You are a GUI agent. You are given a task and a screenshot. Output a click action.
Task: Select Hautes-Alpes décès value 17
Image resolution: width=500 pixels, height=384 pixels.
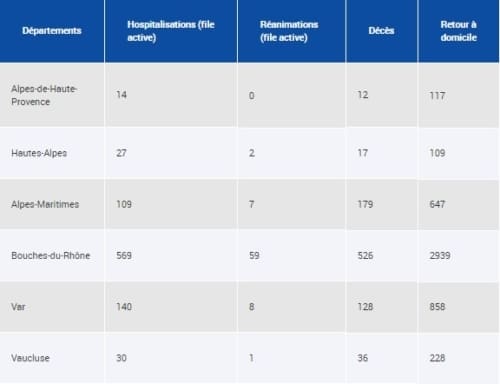[363, 153]
